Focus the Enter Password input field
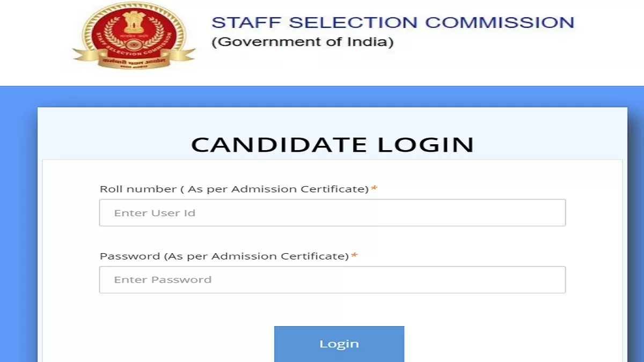Screen dimensions: 644x362 coord(332,279)
